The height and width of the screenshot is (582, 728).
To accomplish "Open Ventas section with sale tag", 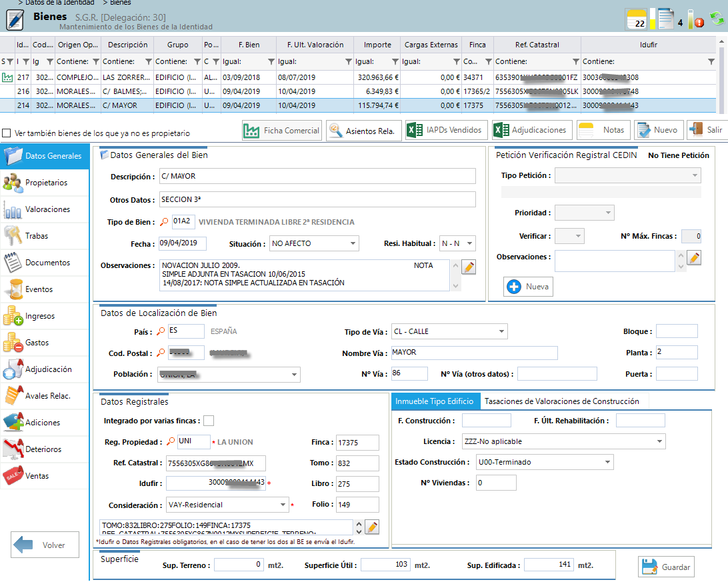I will point(45,476).
